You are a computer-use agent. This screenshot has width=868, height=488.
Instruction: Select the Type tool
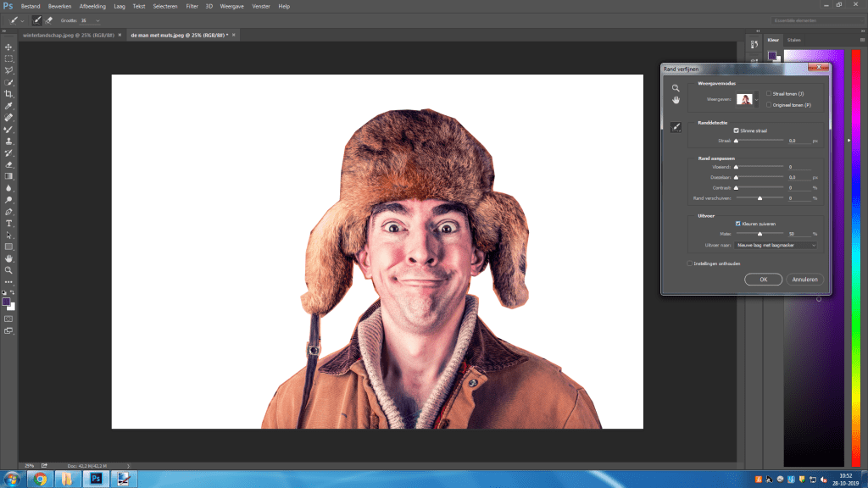pyautogui.click(x=8, y=223)
